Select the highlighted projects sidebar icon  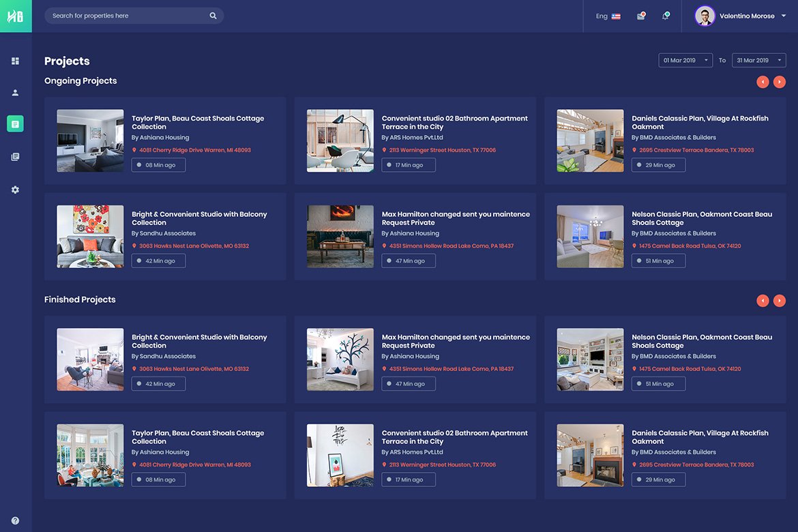click(15, 123)
